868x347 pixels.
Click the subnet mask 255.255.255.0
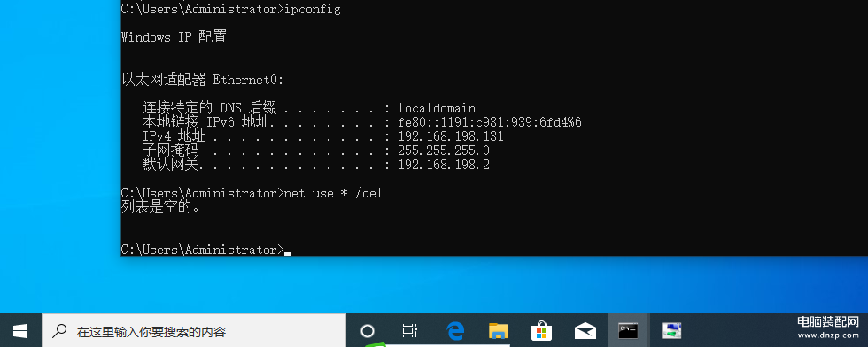click(x=444, y=150)
